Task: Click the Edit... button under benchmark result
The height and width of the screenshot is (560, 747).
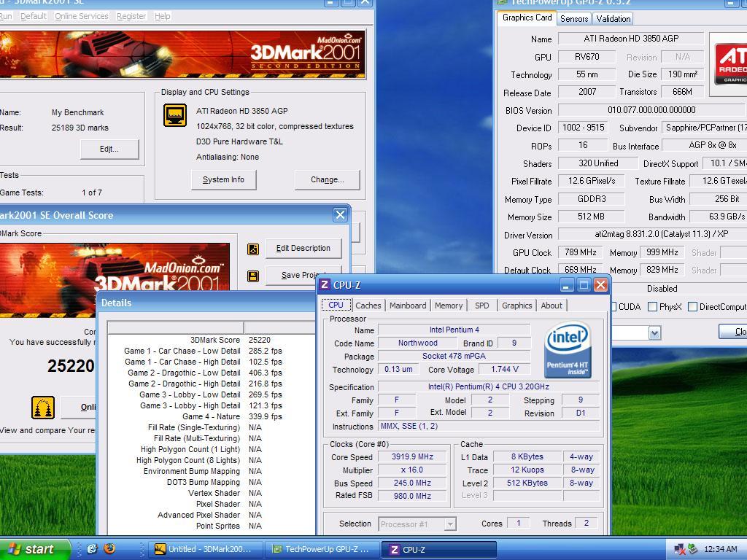Action: pyautogui.click(x=109, y=149)
